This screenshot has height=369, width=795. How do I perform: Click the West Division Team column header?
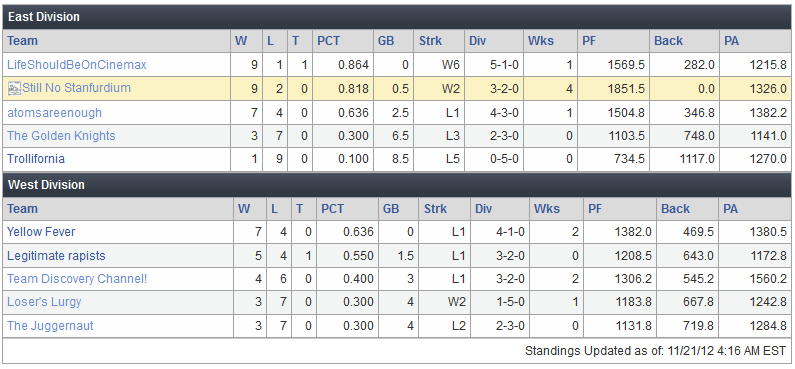click(23, 209)
